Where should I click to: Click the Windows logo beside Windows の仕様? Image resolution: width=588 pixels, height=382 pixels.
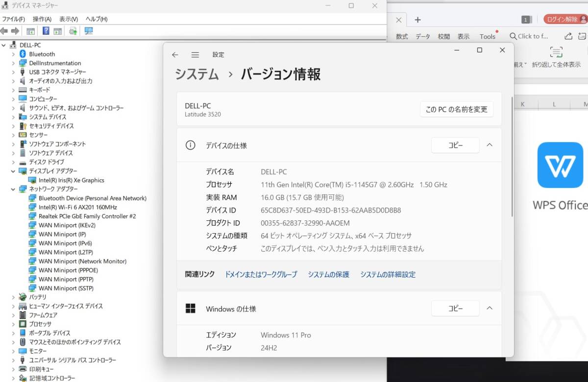(x=190, y=309)
